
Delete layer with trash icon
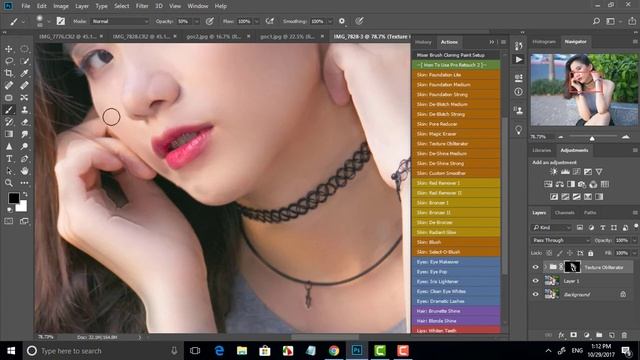pyautogui.click(x=624, y=335)
